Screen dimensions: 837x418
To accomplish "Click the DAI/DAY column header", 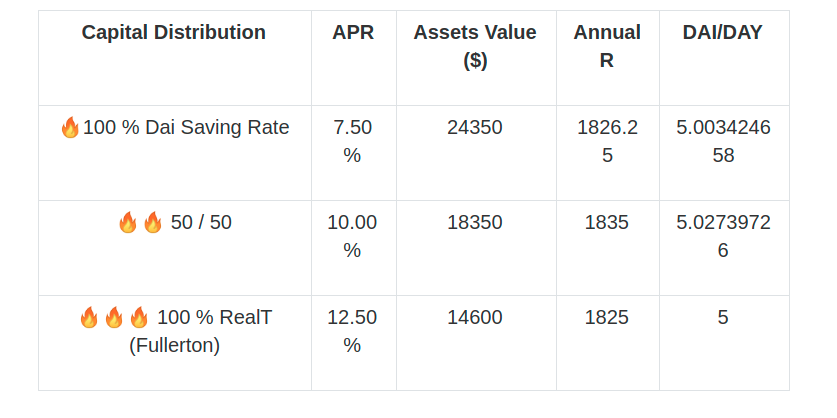I will click(x=723, y=33).
